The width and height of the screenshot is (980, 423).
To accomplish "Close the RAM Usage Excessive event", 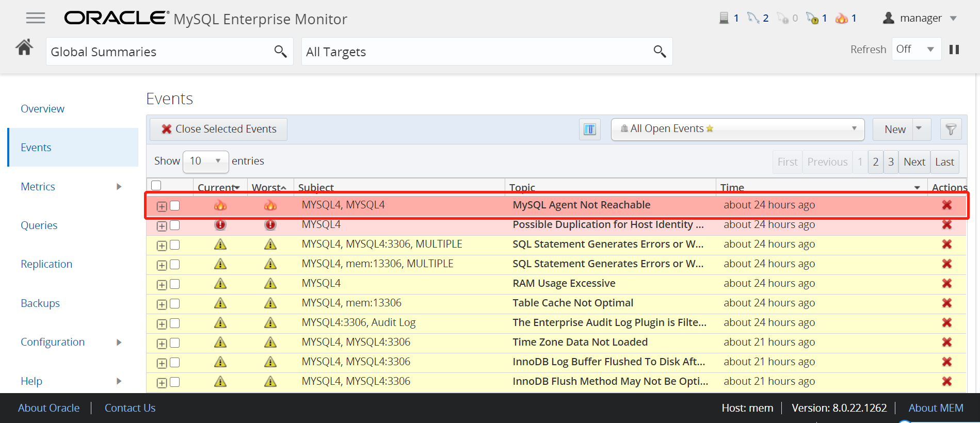I will click(946, 283).
